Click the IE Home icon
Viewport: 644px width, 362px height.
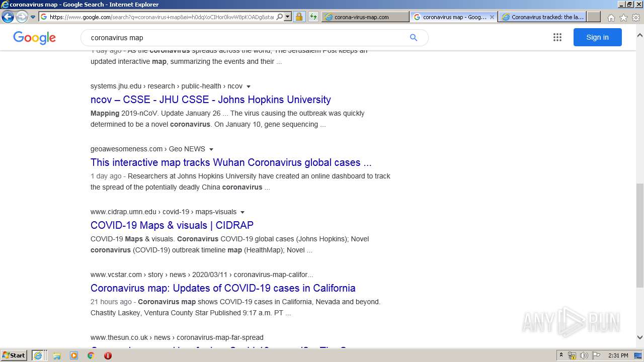tap(611, 18)
